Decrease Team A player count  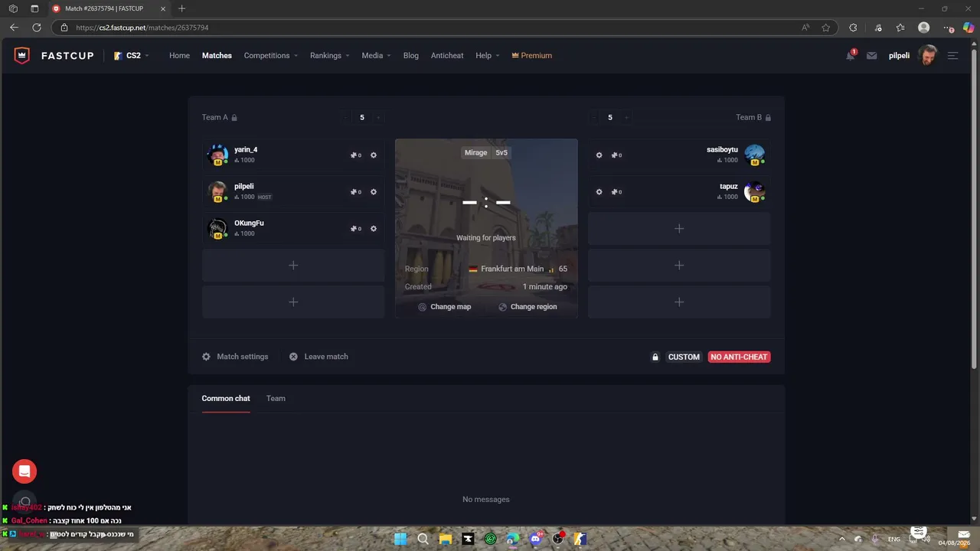(346, 118)
